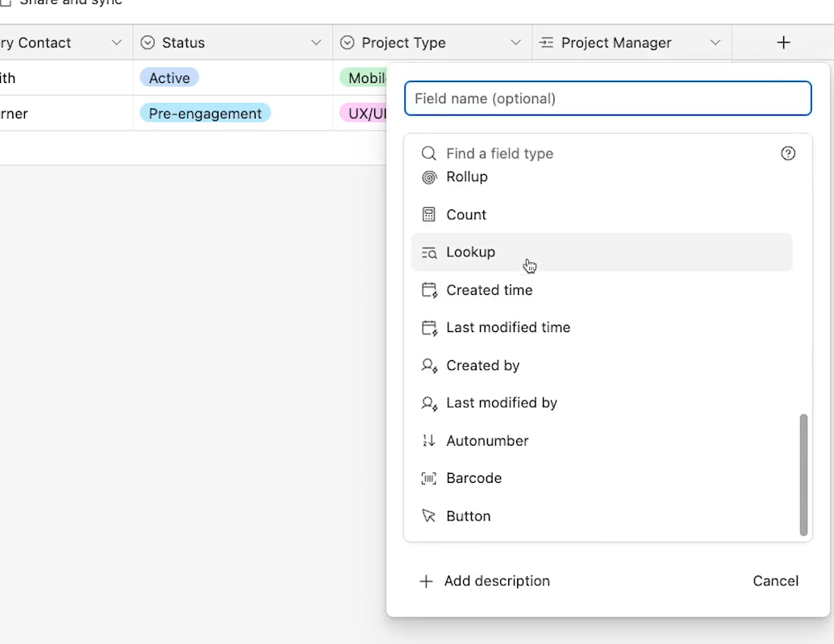
Task: Click the Count calculator icon
Action: tap(429, 214)
